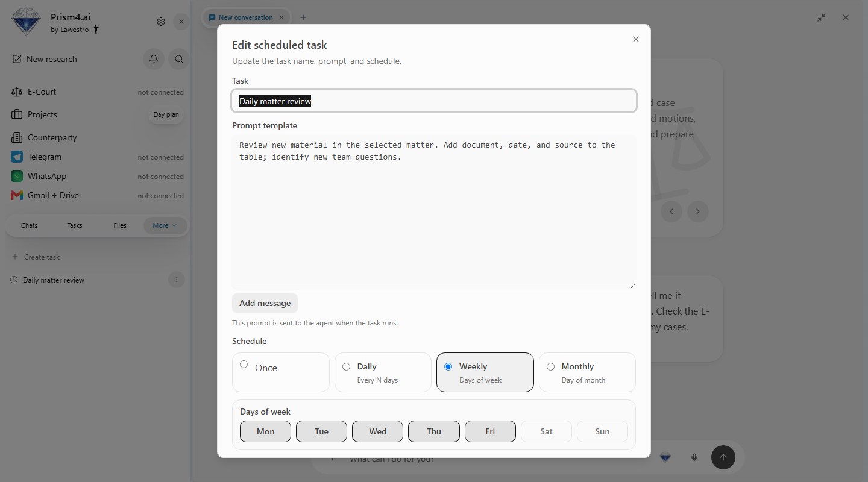Screen dimensions: 868x482
Task: Switch to the Tasks tab
Action: (x=75, y=225)
